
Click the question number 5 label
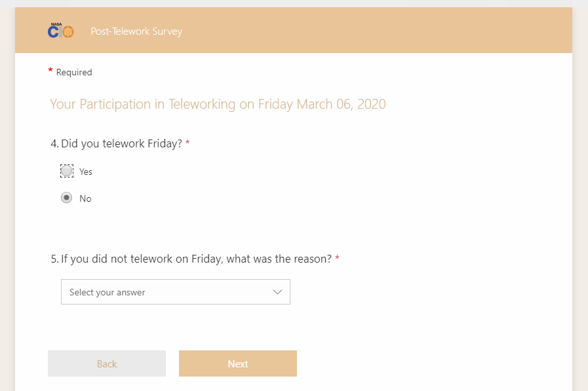(x=54, y=259)
